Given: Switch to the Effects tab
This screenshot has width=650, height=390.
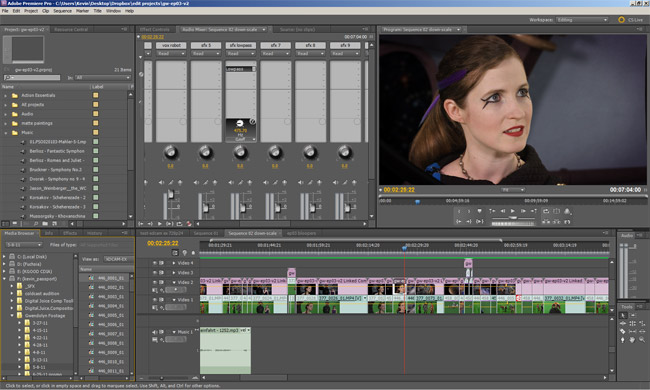Looking at the screenshot, I should click(x=70, y=233).
